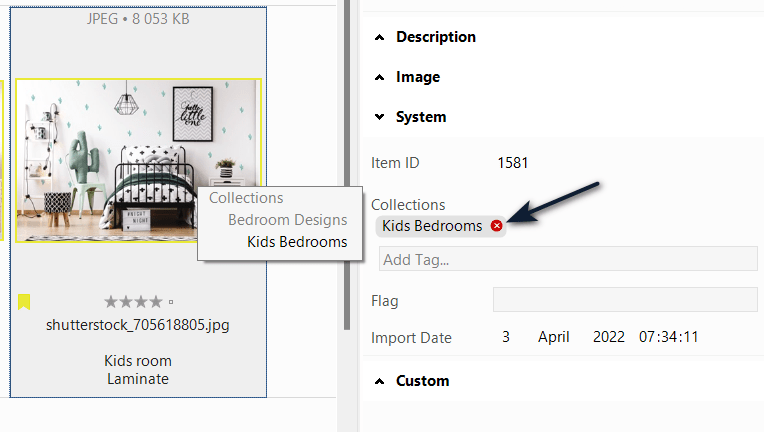
Task: Click the fourth rating star
Action: 157,301
